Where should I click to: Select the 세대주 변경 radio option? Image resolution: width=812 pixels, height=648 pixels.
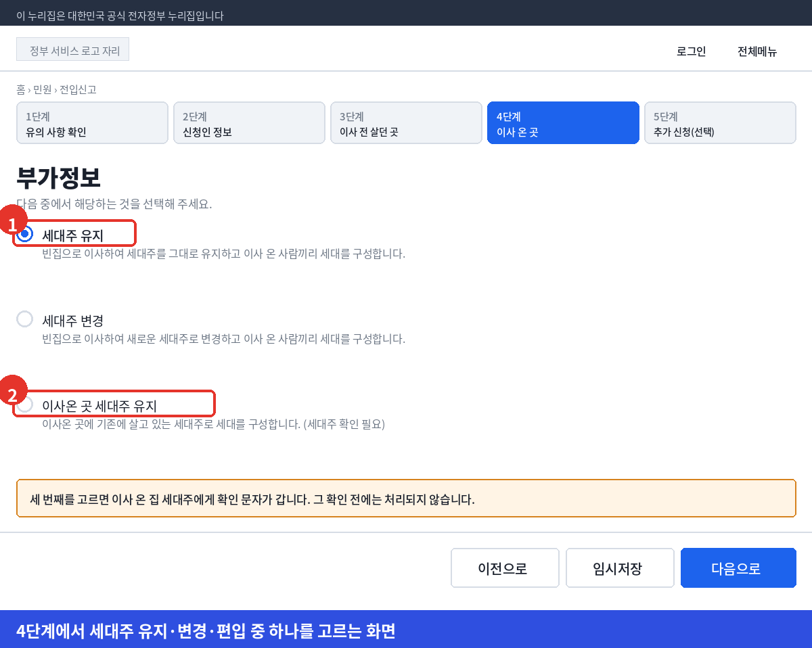click(25, 319)
